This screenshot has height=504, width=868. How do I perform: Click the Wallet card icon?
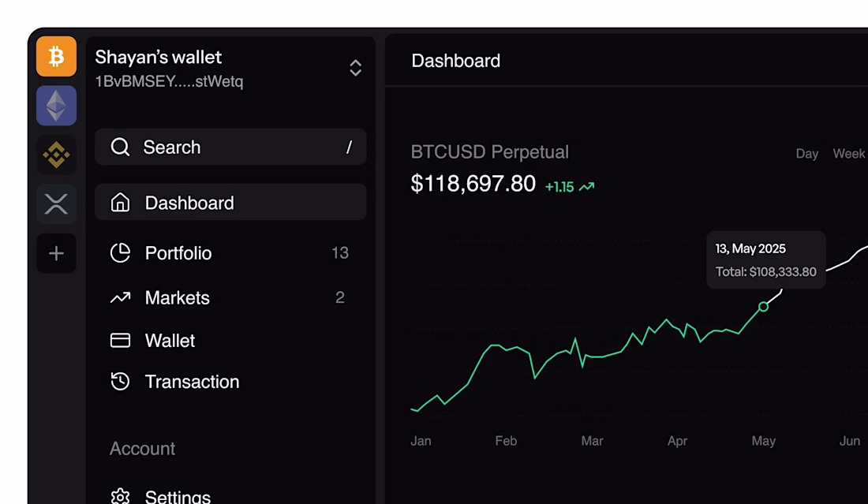pos(120,341)
